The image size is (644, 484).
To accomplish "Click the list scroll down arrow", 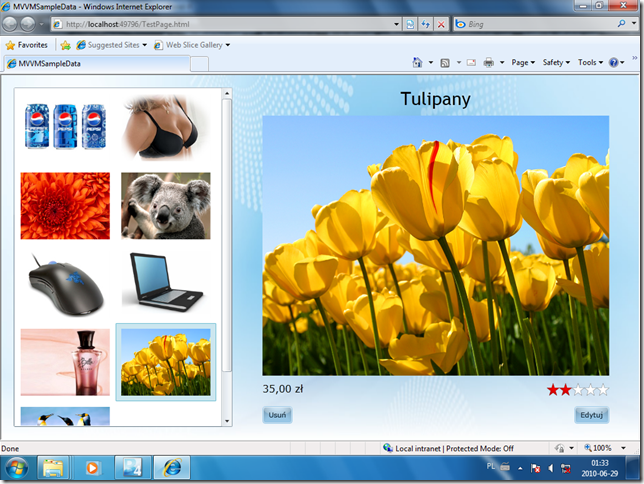I will [x=227, y=421].
